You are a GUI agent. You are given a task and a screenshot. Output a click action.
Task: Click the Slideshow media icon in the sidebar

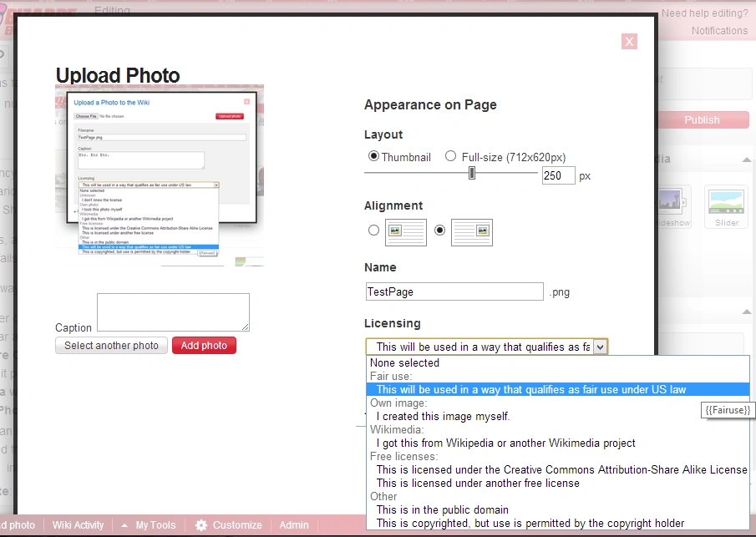point(673,206)
